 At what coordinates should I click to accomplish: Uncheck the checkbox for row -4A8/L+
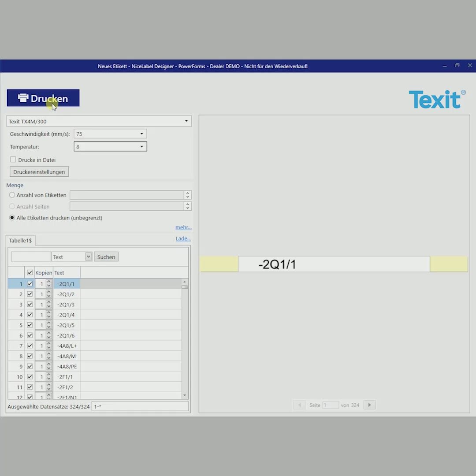point(30,346)
